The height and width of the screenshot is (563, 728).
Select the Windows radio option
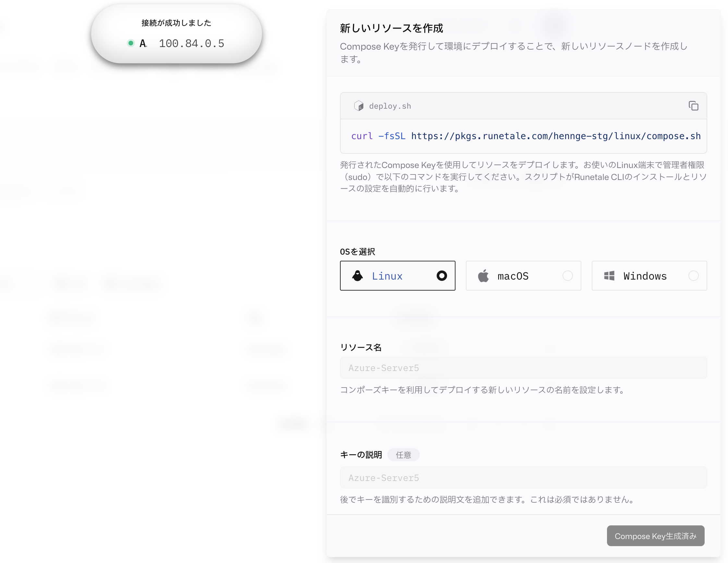pyautogui.click(x=693, y=276)
